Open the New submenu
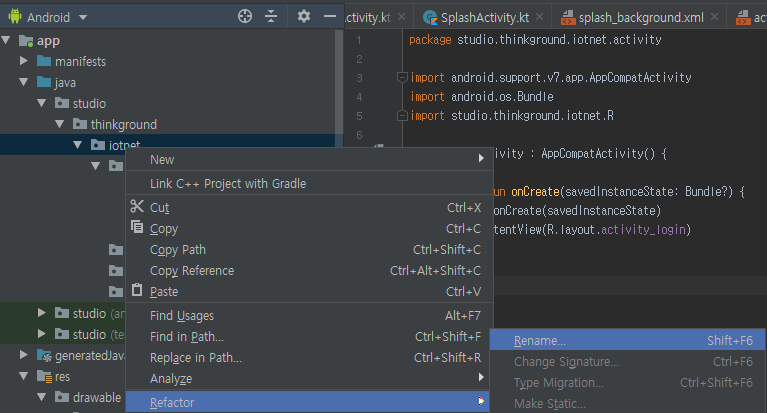 (x=309, y=160)
